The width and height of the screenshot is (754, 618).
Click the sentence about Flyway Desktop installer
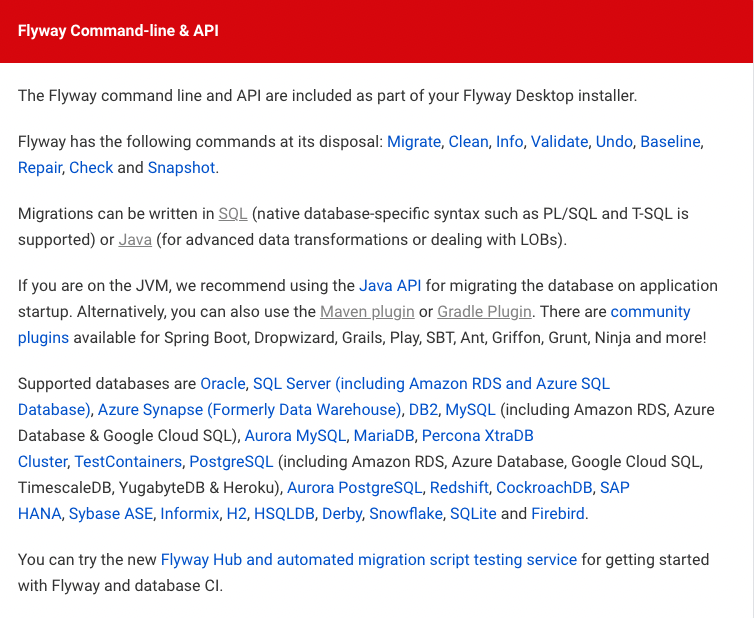point(327,96)
